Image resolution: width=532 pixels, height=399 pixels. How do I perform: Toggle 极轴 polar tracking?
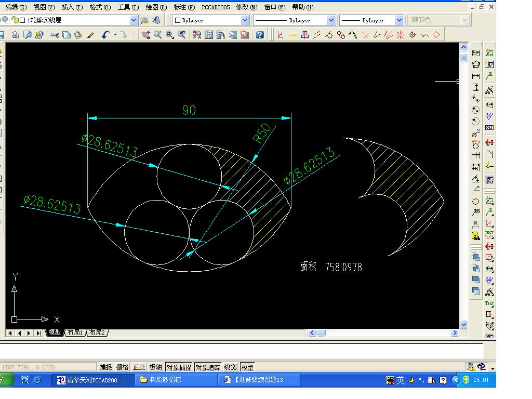coord(155,367)
